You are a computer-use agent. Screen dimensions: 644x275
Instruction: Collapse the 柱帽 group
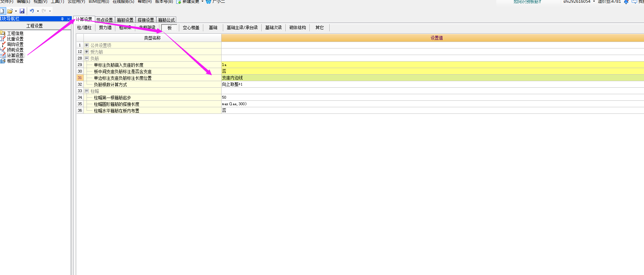[x=87, y=91]
